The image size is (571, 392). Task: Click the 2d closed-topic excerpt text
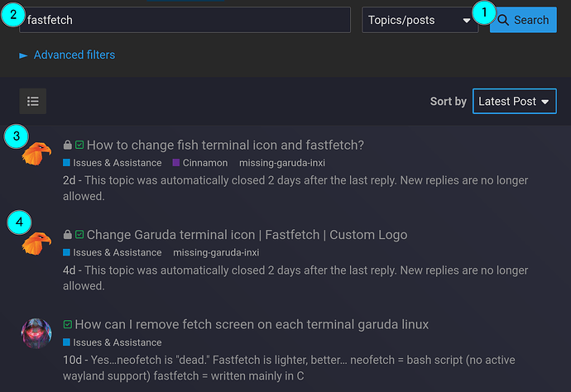click(295, 189)
